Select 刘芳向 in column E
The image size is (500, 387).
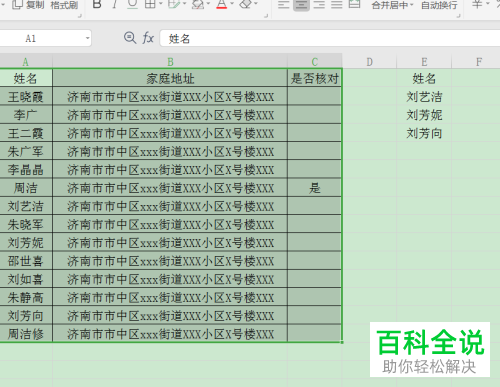point(424,133)
